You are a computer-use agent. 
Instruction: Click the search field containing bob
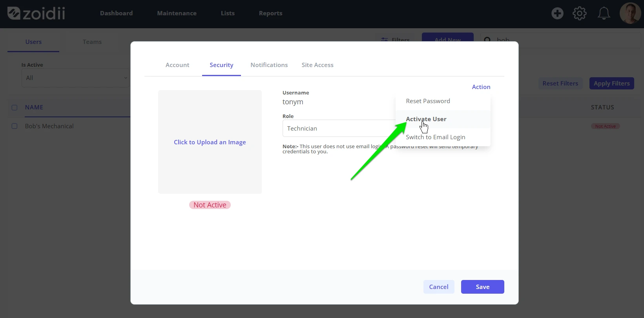click(560, 40)
